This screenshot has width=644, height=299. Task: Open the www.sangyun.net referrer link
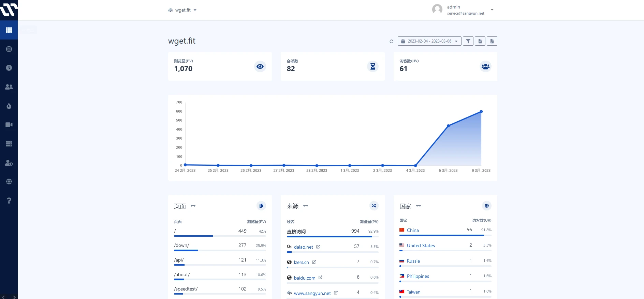(312, 293)
